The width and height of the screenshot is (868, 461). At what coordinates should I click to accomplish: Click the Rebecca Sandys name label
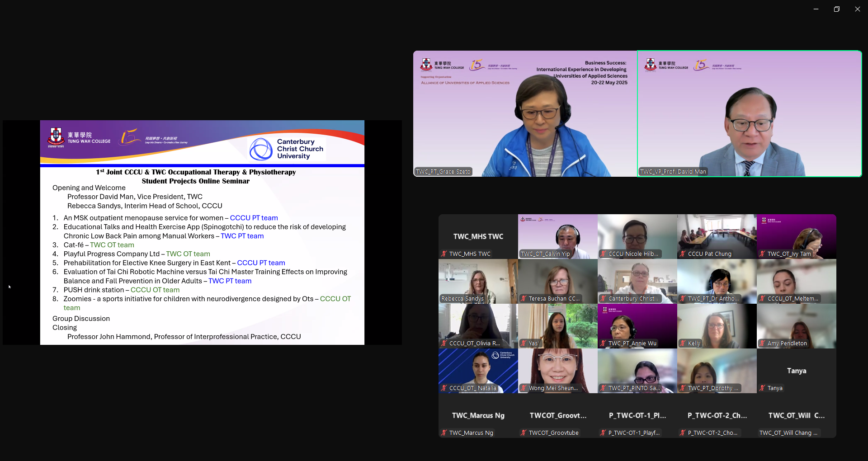coord(462,299)
